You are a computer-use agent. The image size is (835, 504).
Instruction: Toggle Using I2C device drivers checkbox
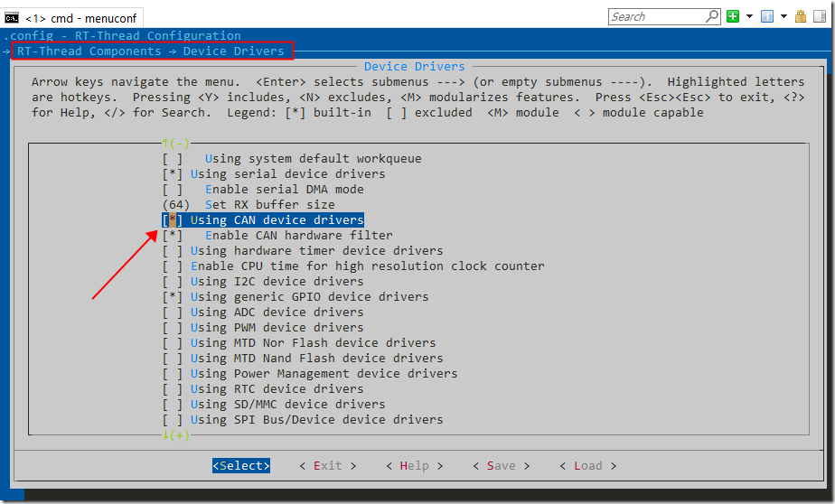pos(172,282)
